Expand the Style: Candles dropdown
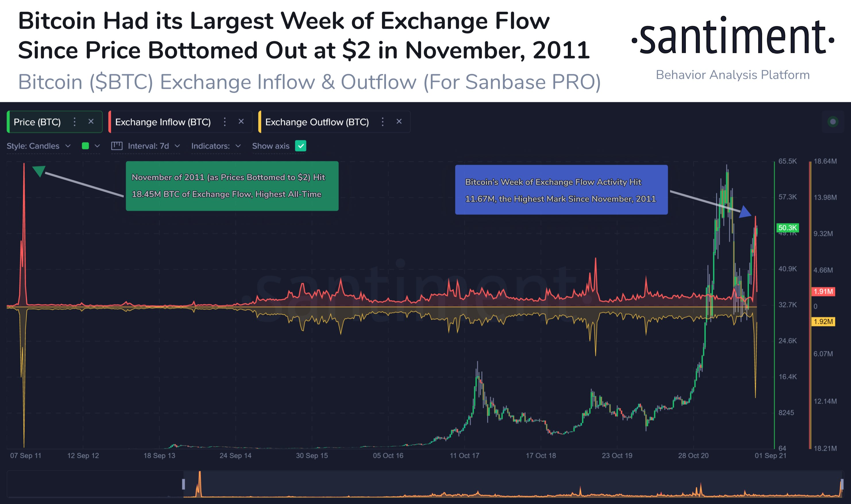Image resolution: width=851 pixels, height=504 pixels. coord(39,146)
